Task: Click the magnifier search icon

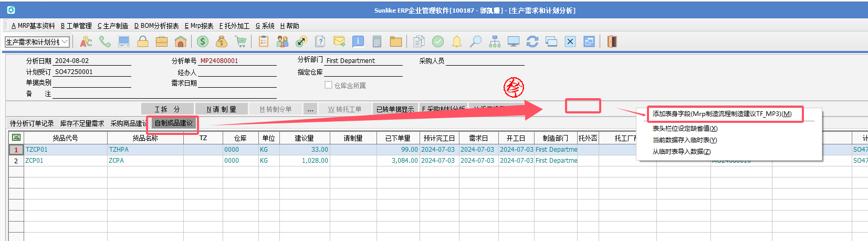Action: [x=476, y=42]
